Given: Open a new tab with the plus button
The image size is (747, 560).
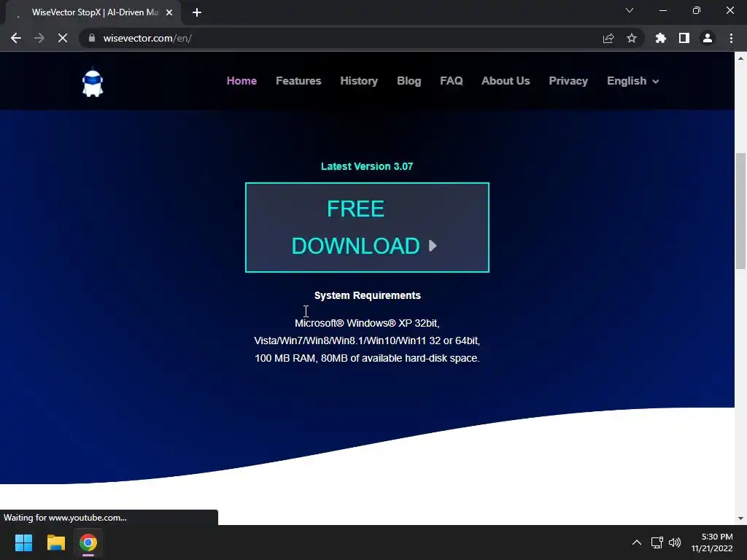Looking at the screenshot, I should point(197,12).
